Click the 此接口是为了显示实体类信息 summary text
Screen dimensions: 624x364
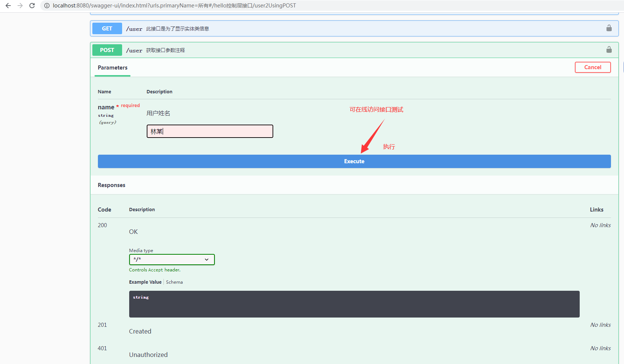coord(178,29)
